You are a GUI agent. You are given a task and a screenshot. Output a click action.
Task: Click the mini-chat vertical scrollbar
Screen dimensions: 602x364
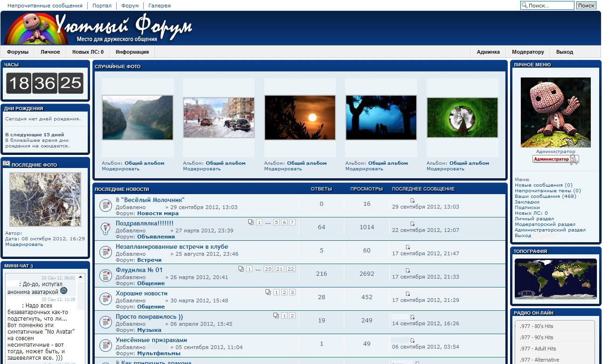click(82, 317)
